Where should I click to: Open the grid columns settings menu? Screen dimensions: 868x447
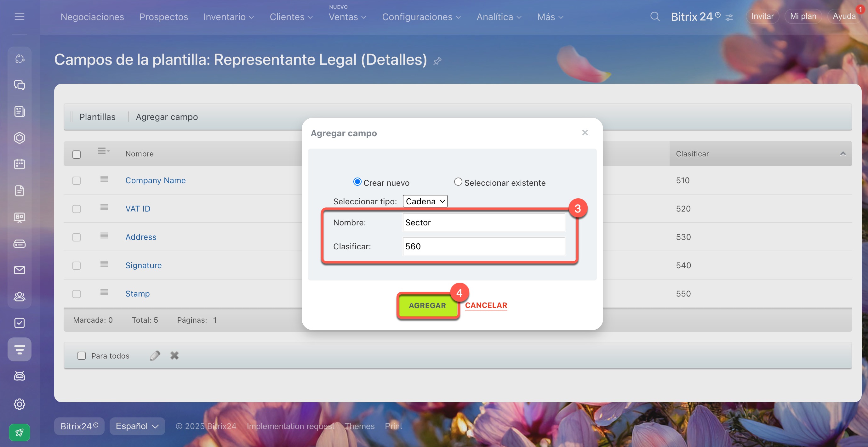(x=103, y=151)
